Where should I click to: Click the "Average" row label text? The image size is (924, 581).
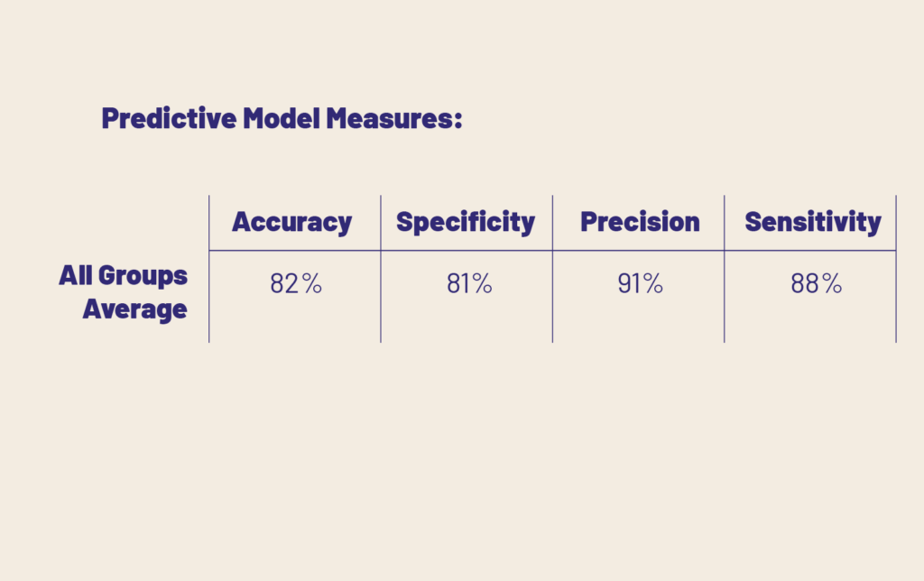pos(135,309)
